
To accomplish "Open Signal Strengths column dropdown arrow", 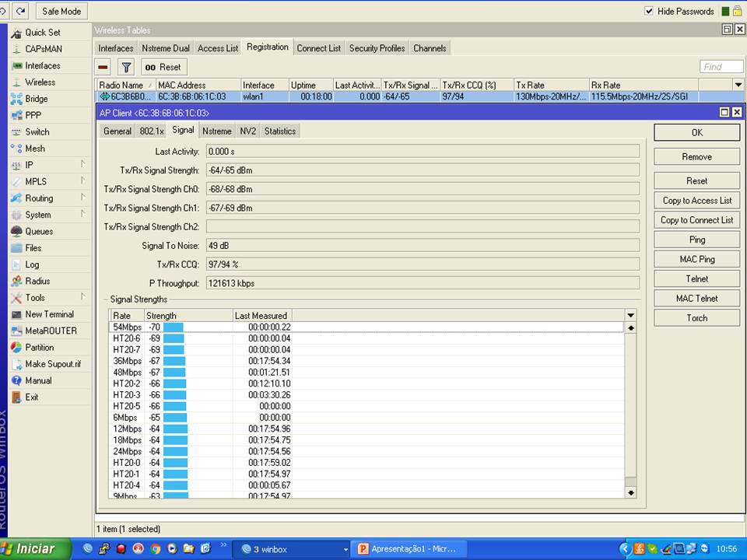I will (630, 315).
